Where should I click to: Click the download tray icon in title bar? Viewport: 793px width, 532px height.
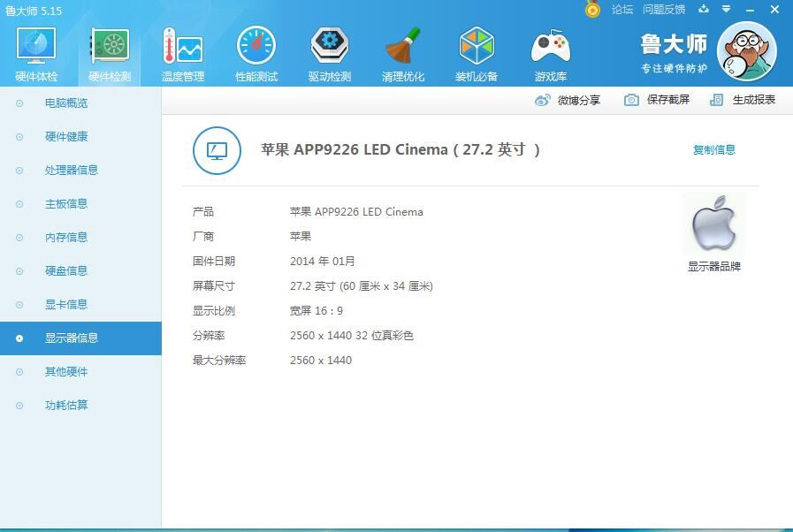tap(704, 9)
